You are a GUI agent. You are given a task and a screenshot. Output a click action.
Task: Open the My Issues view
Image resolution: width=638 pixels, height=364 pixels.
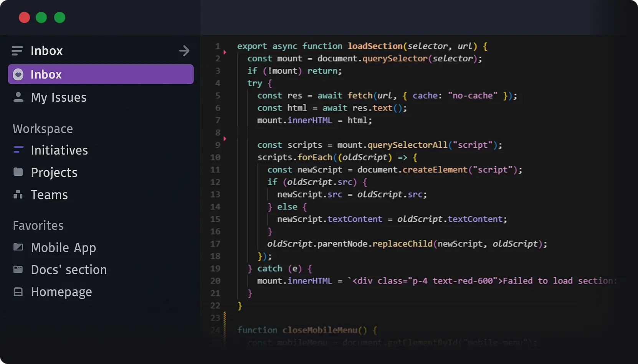tap(58, 97)
